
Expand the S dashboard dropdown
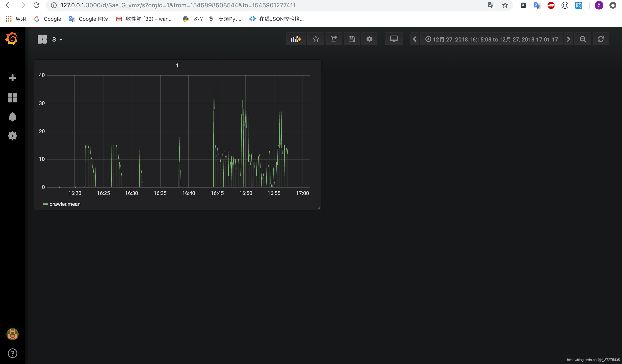click(57, 39)
